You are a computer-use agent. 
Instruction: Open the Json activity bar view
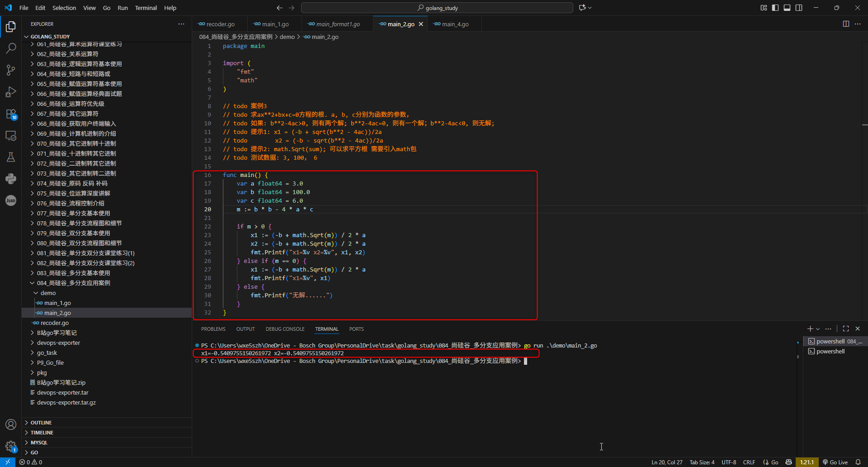pyautogui.click(x=11, y=200)
